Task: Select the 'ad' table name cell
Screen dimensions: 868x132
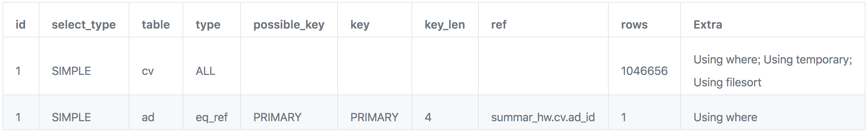Action: 148,117
